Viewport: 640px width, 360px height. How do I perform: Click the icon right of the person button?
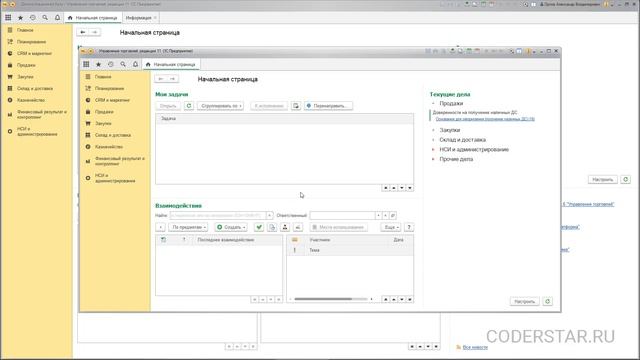pyautogui.click(x=298, y=227)
